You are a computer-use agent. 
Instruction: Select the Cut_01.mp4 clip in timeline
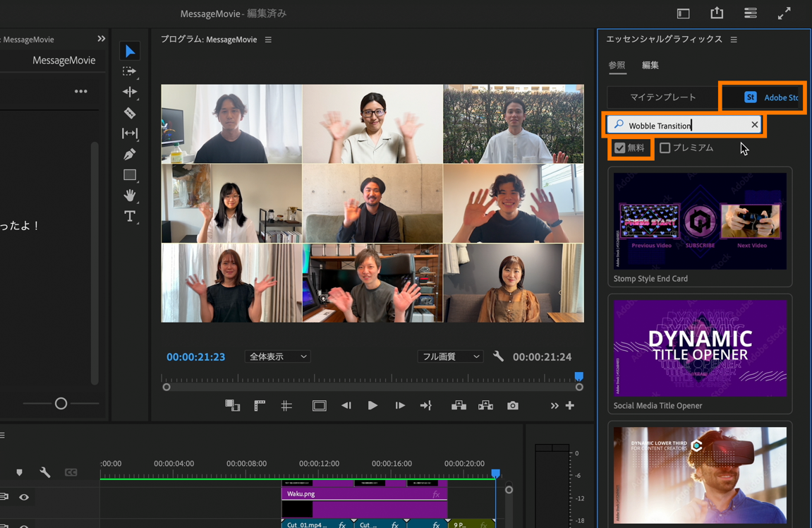317,524
